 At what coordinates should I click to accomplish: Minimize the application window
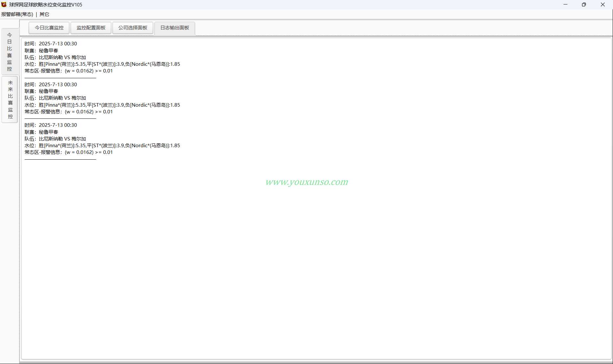pos(565,4)
